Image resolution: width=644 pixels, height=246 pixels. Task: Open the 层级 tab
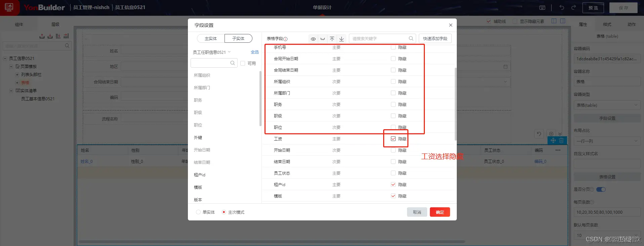pyautogui.click(x=55, y=24)
